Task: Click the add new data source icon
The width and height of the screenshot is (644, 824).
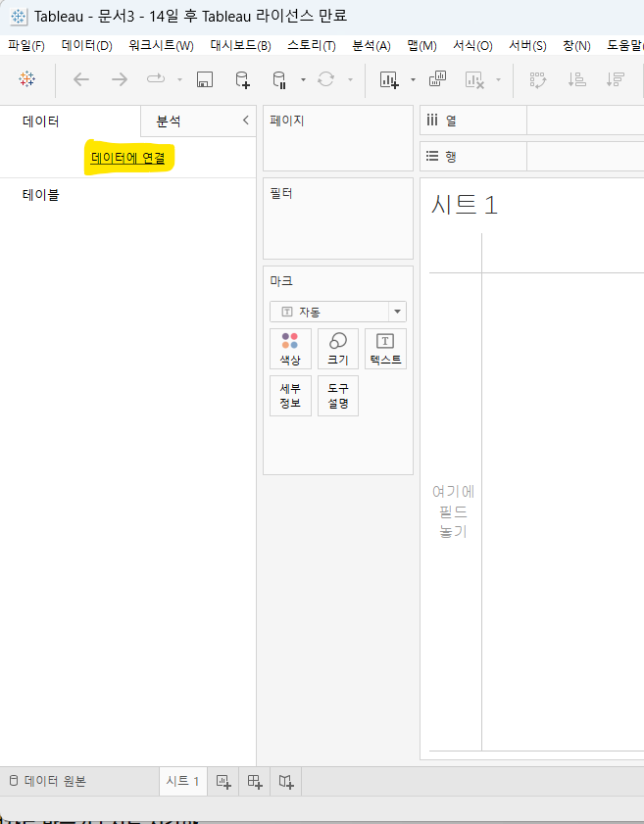Action: click(242, 80)
